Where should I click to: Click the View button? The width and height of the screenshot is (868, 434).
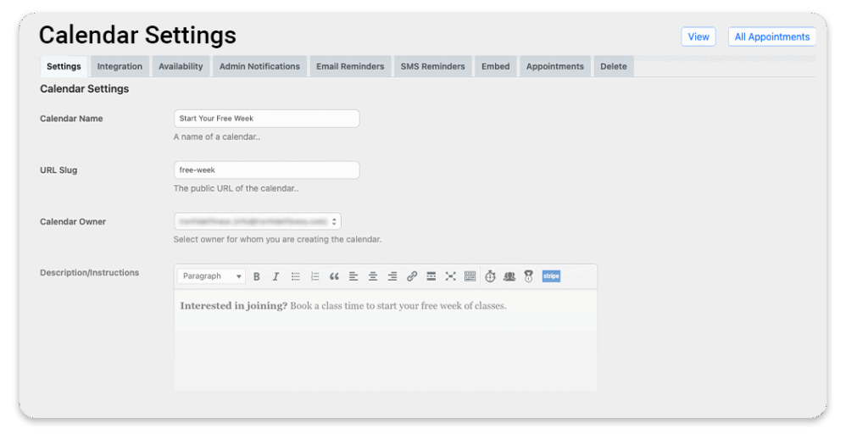pos(698,36)
